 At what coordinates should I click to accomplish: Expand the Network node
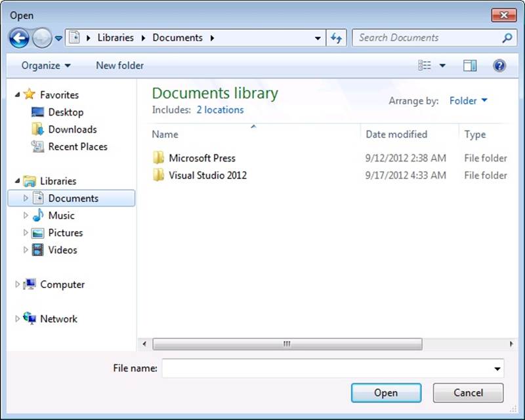pos(18,319)
